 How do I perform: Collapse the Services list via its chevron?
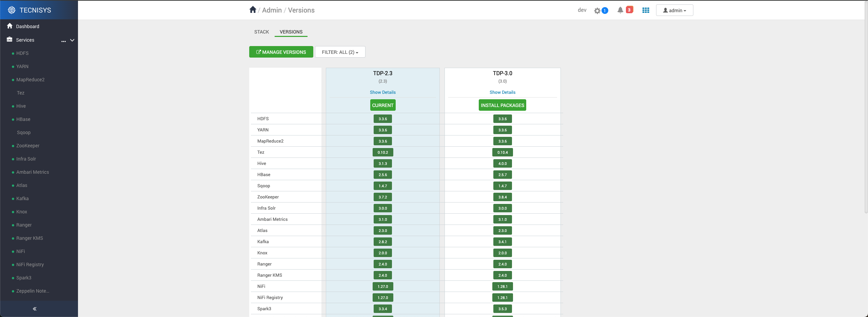[x=72, y=40]
